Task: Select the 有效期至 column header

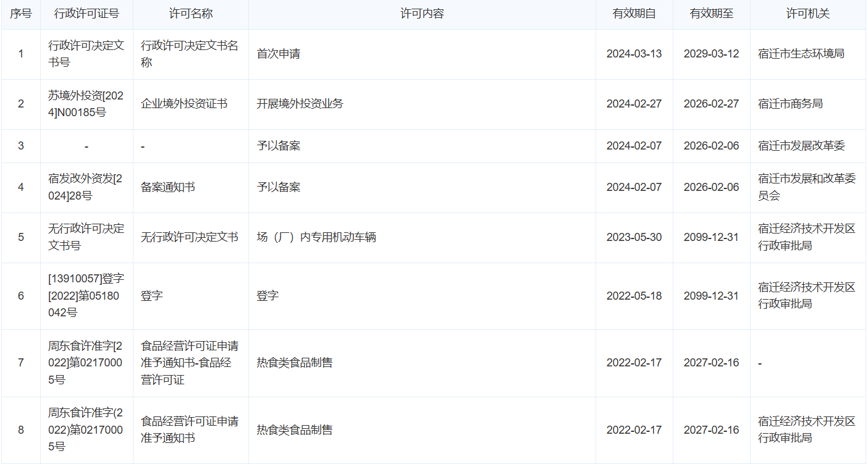Action: click(711, 14)
